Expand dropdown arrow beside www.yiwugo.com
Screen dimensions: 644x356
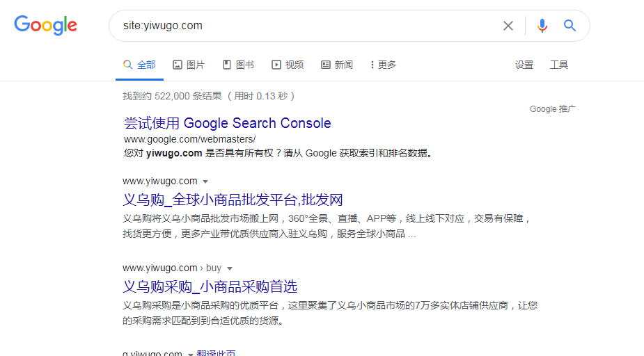click(x=205, y=182)
